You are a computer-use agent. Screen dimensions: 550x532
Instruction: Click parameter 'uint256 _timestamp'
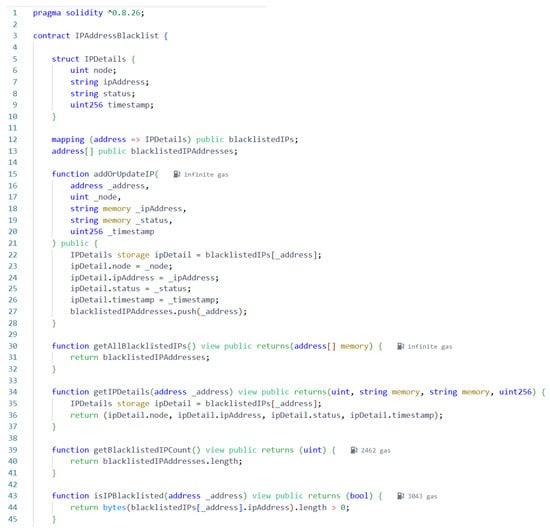112,232
